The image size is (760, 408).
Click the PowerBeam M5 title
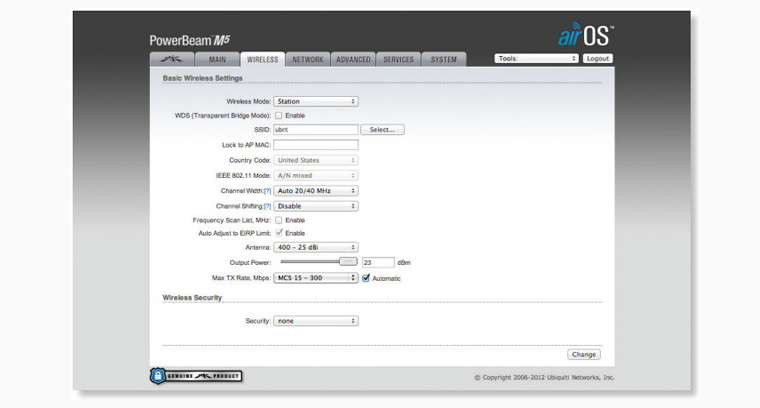pyautogui.click(x=190, y=40)
